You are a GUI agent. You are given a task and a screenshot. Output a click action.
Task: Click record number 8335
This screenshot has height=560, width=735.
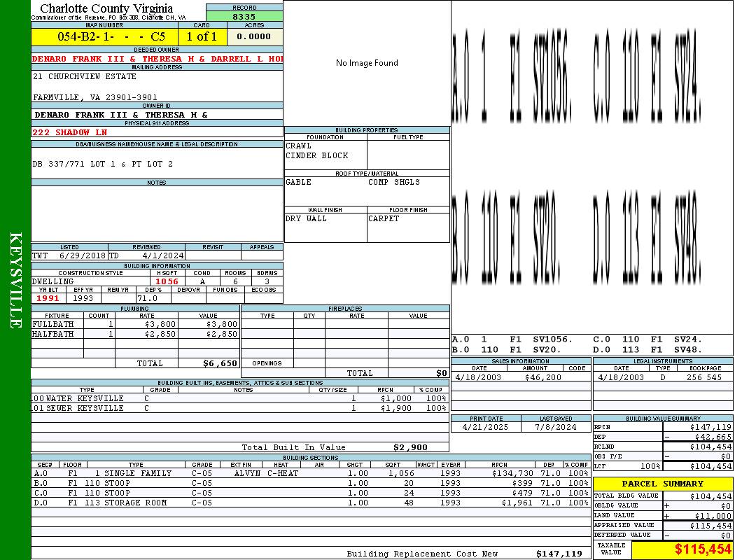coord(244,16)
